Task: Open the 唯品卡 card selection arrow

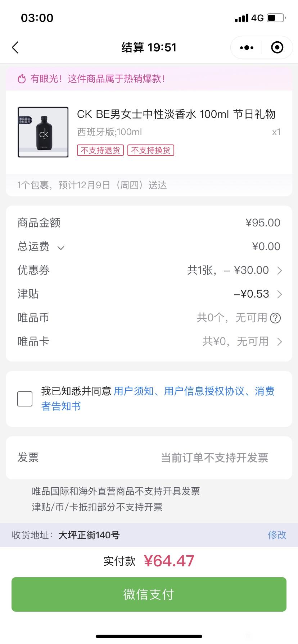Action: (x=280, y=342)
